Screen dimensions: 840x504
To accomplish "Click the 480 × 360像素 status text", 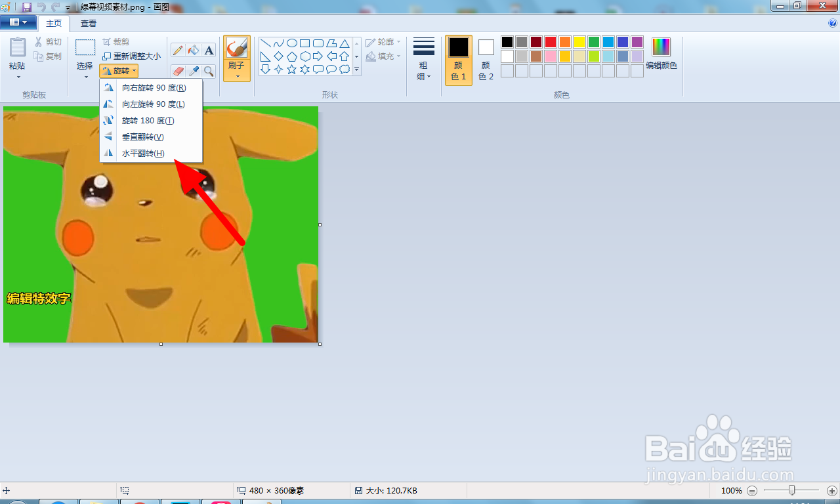I will coord(276,490).
